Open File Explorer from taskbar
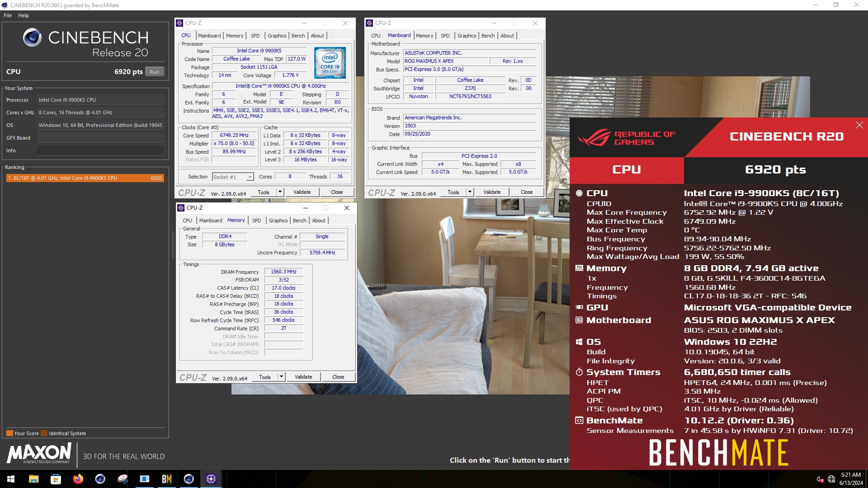This screenshot has height=488, width=868. click(x=33, y=479)
